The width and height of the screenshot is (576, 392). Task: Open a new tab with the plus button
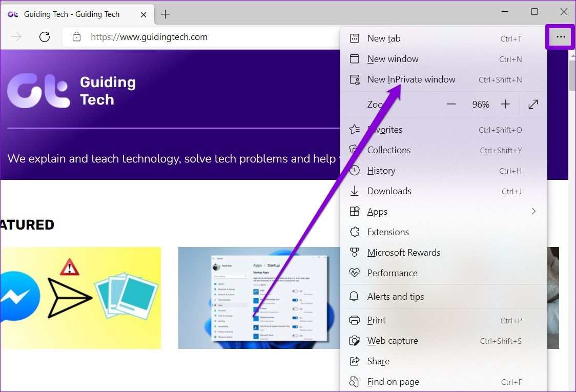pos(165,14)
